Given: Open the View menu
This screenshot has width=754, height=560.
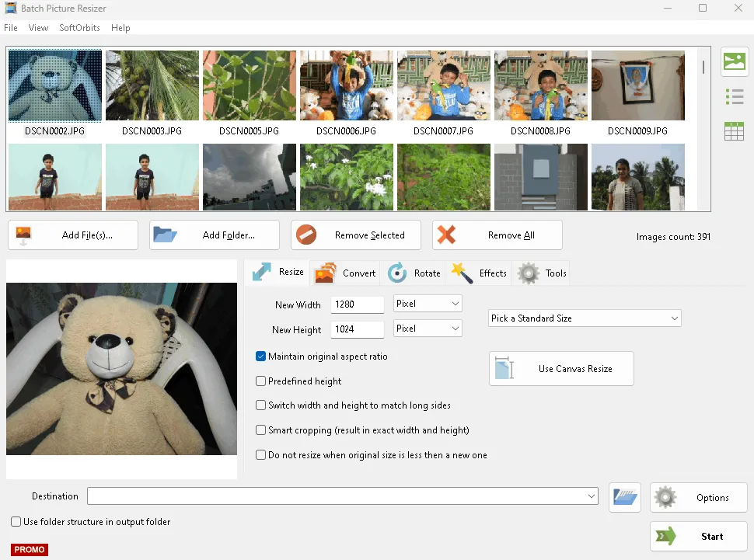Looking at the screenshot, I should coord(38,28).
